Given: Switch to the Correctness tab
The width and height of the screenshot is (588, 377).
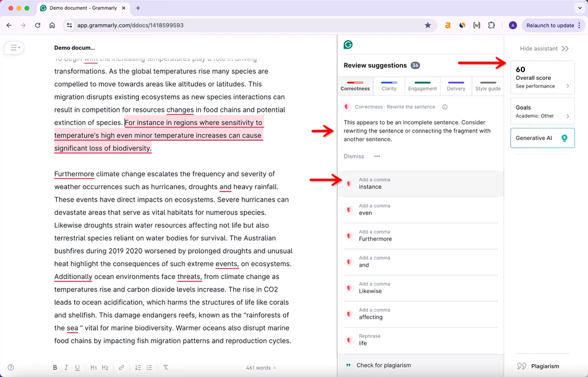Looking at the screenshot, I should 355,85.
